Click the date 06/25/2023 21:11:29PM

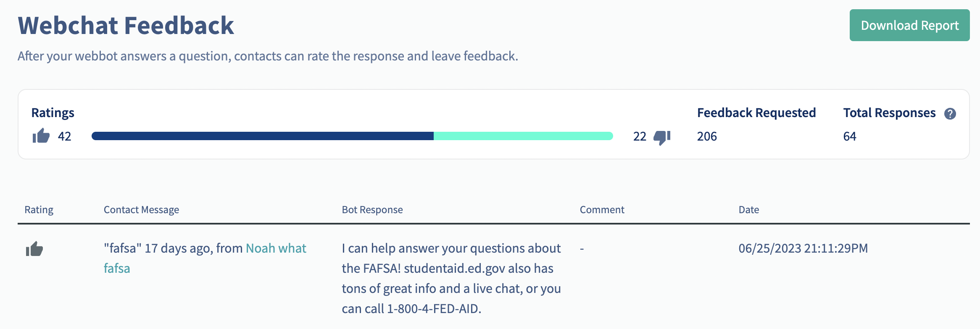click(x=803, y=248)
